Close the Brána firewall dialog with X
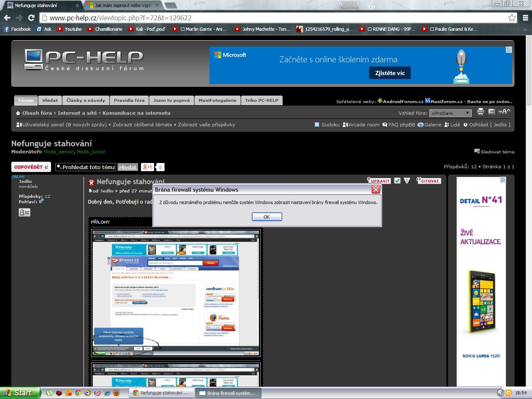 point(376,190)
